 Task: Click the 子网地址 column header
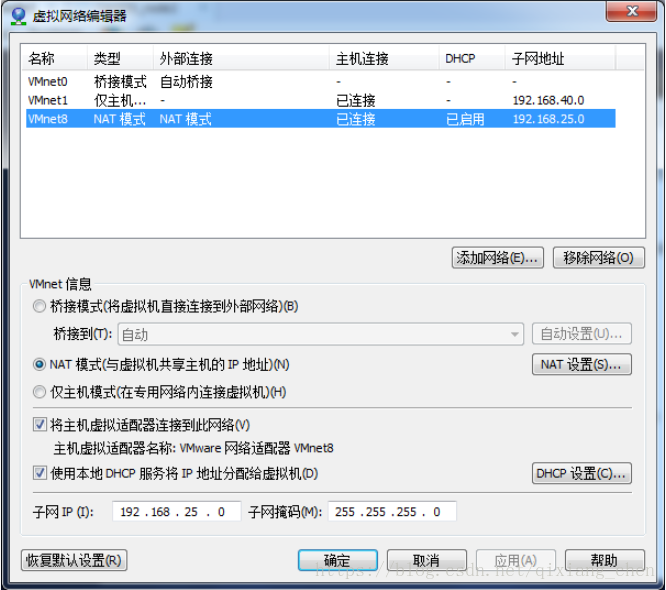click(560, 59)
